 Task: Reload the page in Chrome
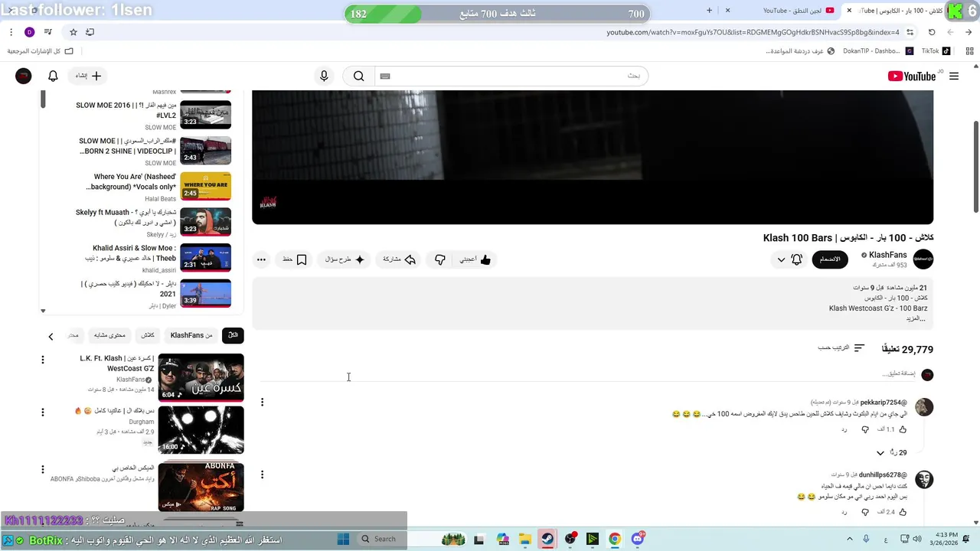click(x=932, y=32)
